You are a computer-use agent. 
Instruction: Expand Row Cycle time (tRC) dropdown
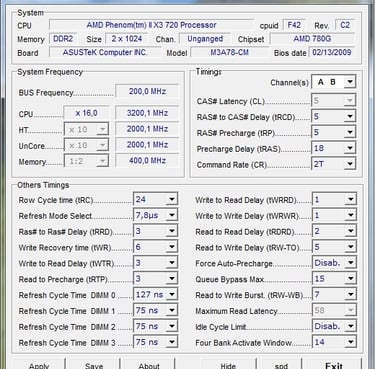pyautogui.click(x=155, y=199)
